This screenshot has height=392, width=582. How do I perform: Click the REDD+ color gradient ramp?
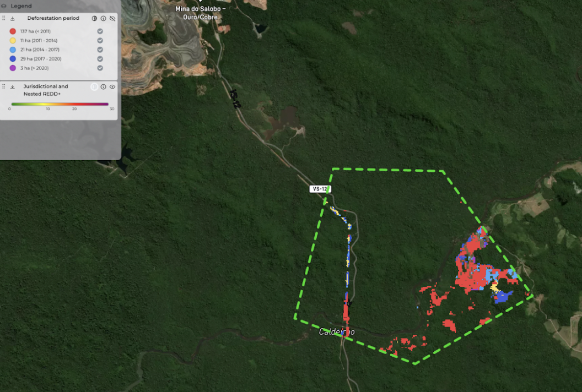pos(60,104)
